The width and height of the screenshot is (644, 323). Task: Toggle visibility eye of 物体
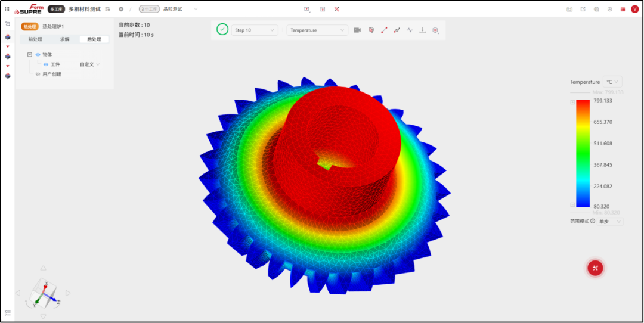coord(38,54)
